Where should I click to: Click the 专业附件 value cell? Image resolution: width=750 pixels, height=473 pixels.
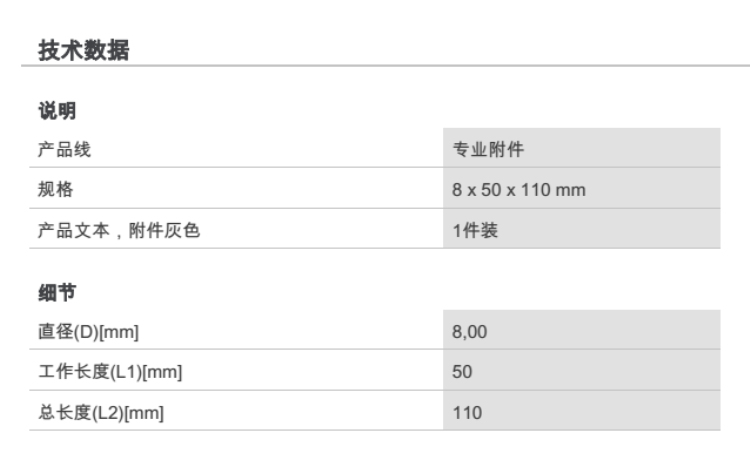(483, 150)
